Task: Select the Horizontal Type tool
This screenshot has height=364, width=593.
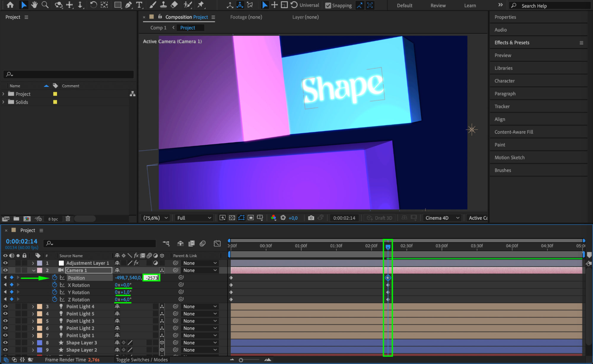Action: click(139, 5)
